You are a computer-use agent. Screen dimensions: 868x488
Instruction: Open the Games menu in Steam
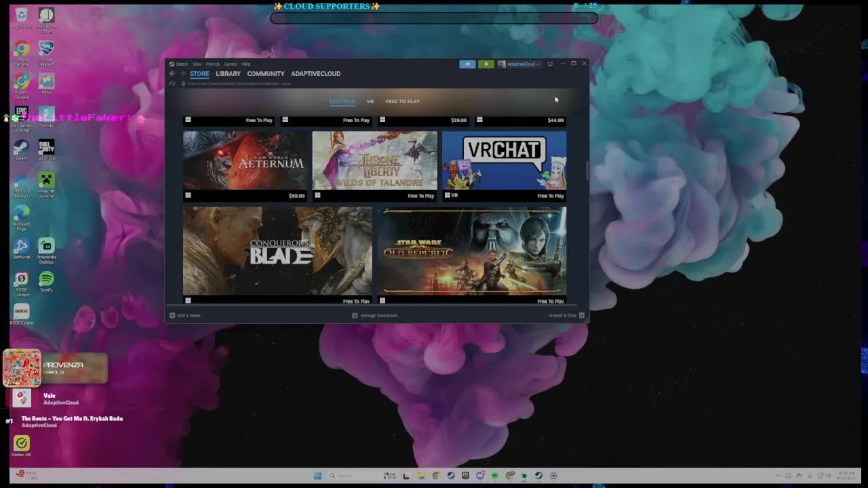(x=231, y=64)
